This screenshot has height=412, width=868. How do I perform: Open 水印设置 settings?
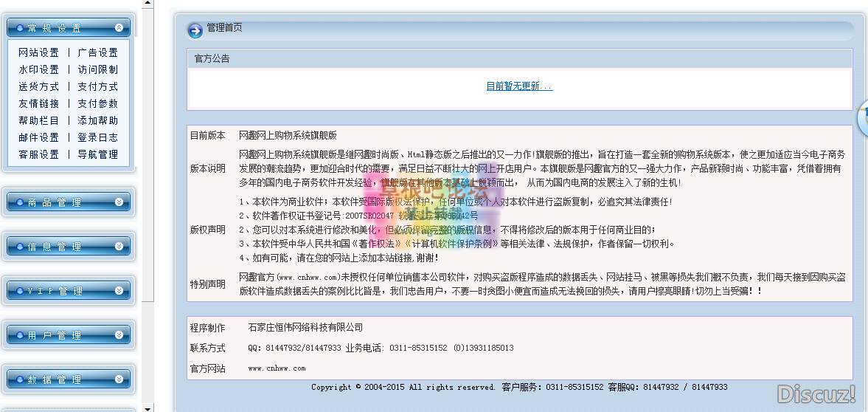39,70
